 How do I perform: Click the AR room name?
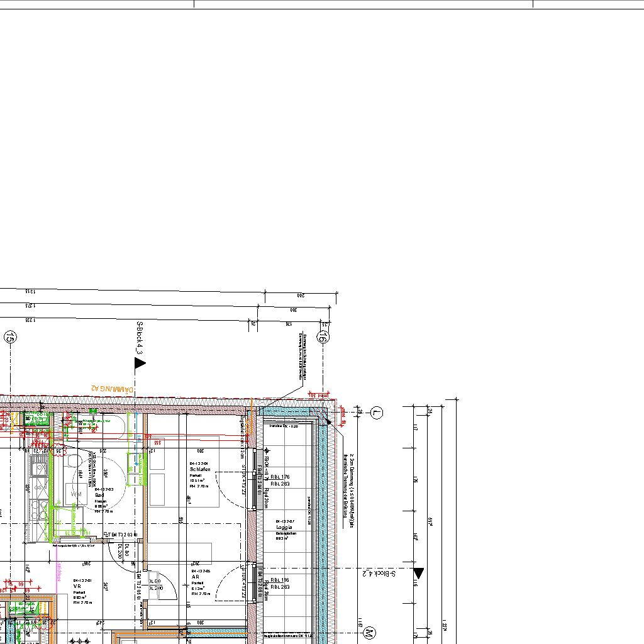tap(195, 577)
